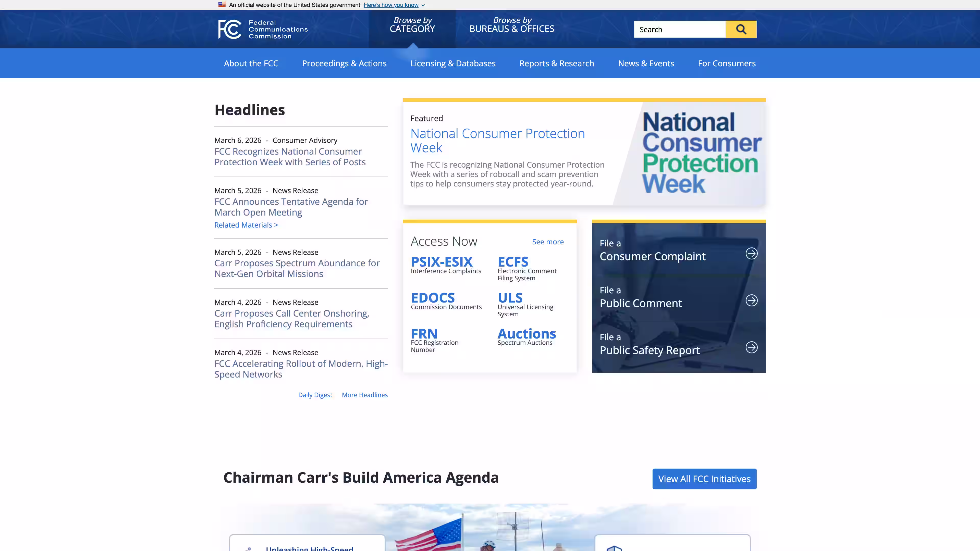
Task: Click the arrow icon next to Public Safety Report
Action: [751, 347]
